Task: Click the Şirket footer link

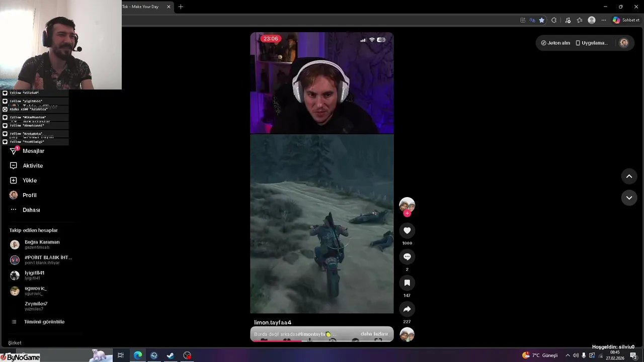Action: click(x=15, y=343)
